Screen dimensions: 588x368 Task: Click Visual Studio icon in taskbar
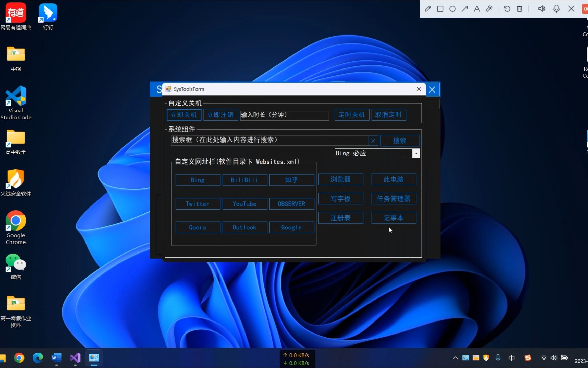point(75,358)
